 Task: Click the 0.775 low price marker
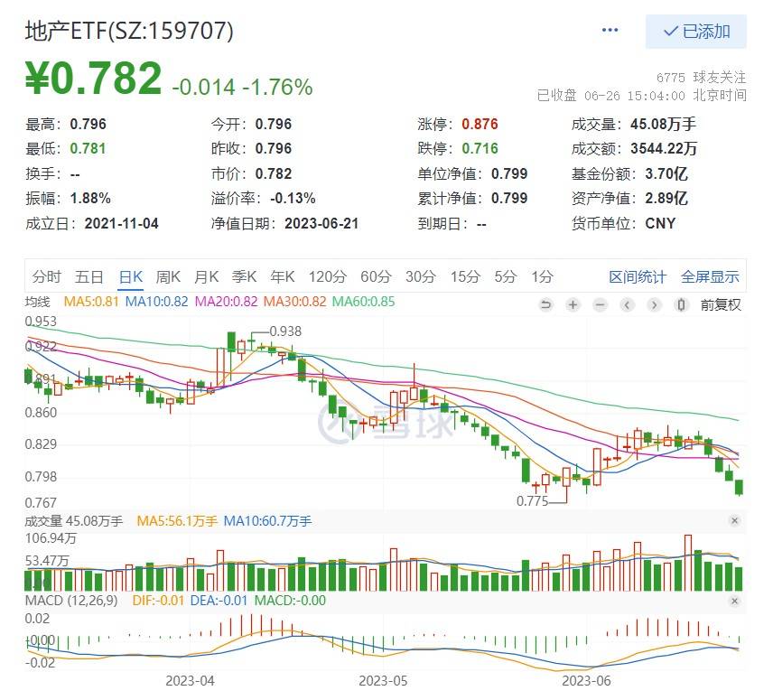tap(532, 501)
